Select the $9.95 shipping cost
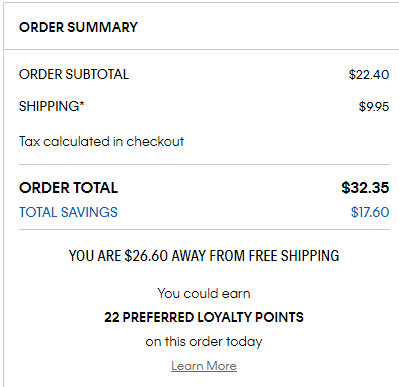Image resolution: width=399 pixels, height=387 pixels. click(374, 106)
